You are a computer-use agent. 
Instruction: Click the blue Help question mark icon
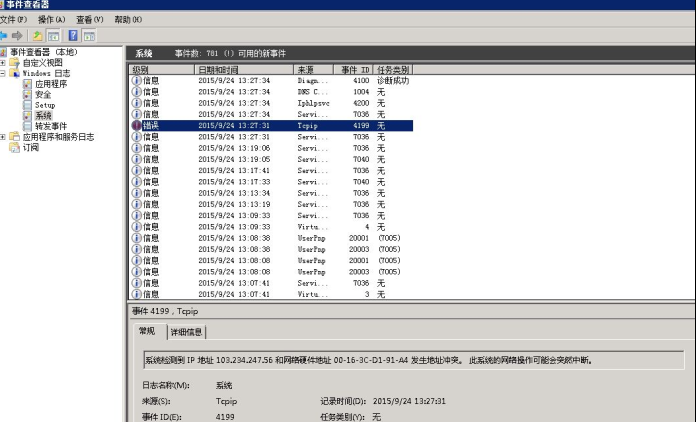tap(73, 35)
